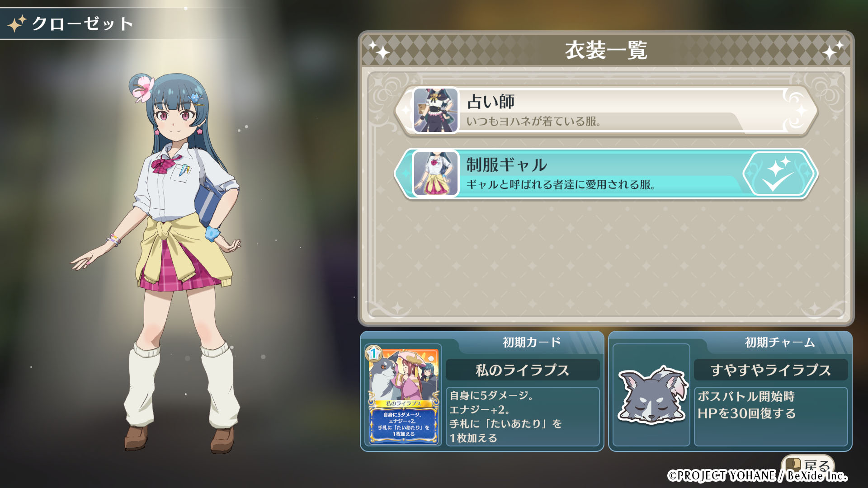This screenshot has height=488, width=868.
Task: Click the sparkle icon at header's right
Action: click(833, 50)
